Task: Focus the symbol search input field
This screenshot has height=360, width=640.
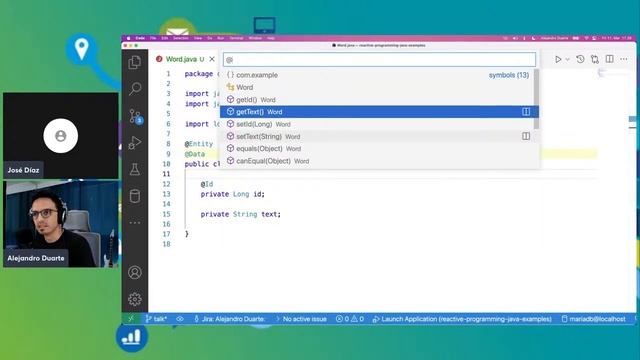Action: (379, 60)
